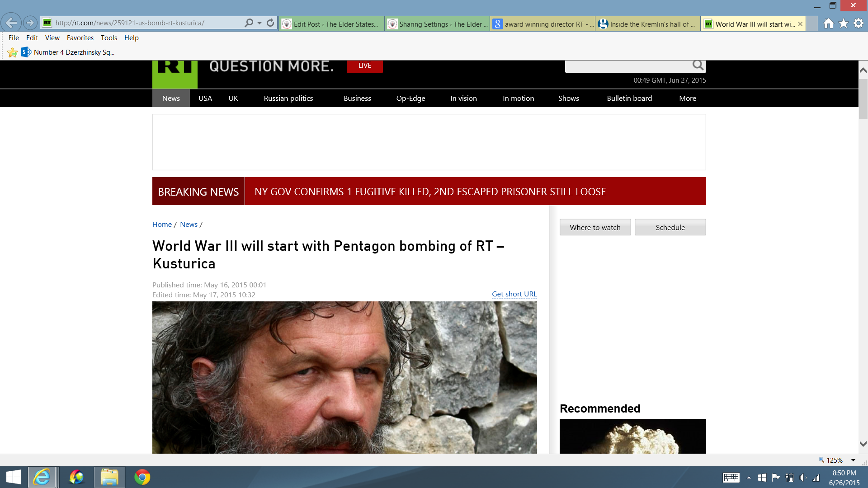The image size is (868, 488).
Task: Click the Get short URL link
Action: point(514,294)
